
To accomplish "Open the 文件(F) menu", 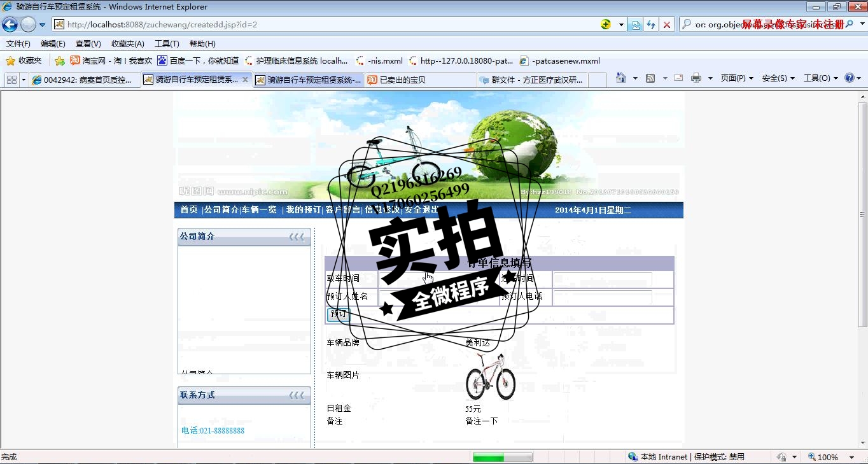I will pyautogui.click(x=18, y=44).
